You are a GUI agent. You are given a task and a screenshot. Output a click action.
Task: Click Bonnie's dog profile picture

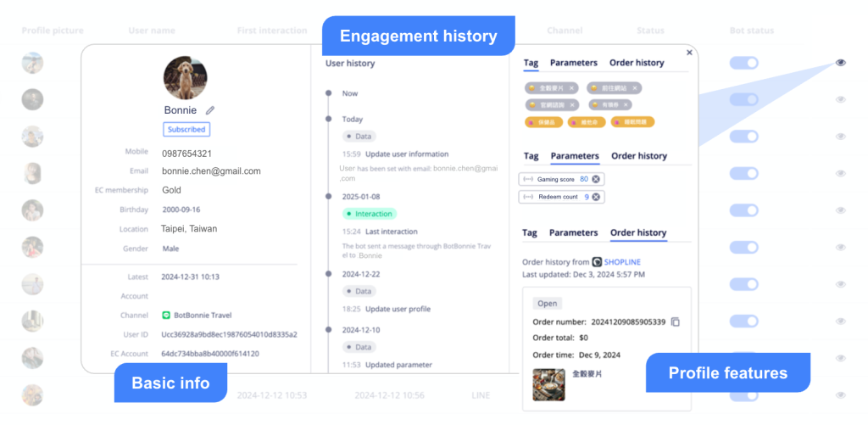point(185,78)
